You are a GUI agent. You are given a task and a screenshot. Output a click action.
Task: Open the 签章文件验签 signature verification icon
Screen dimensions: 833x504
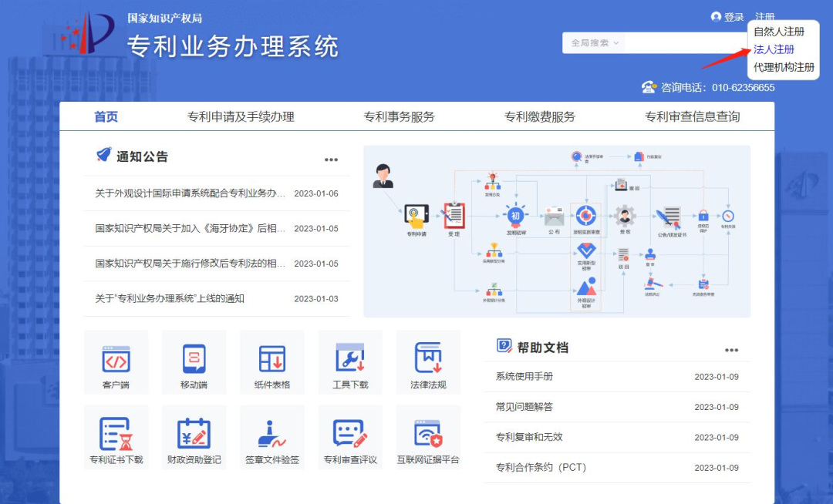(272, 438)
